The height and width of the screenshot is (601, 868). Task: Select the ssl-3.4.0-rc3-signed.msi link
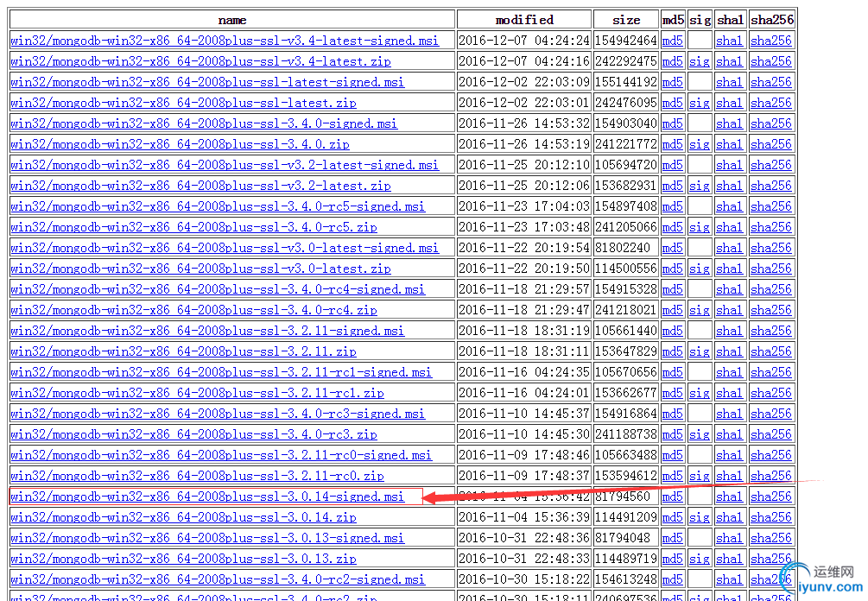point(219,414)
